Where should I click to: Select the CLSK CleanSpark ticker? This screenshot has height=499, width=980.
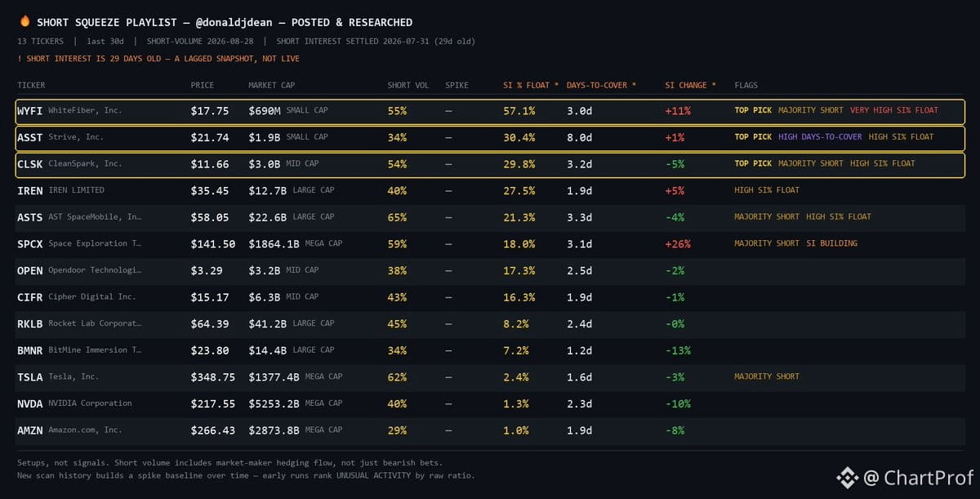(30, 164)
